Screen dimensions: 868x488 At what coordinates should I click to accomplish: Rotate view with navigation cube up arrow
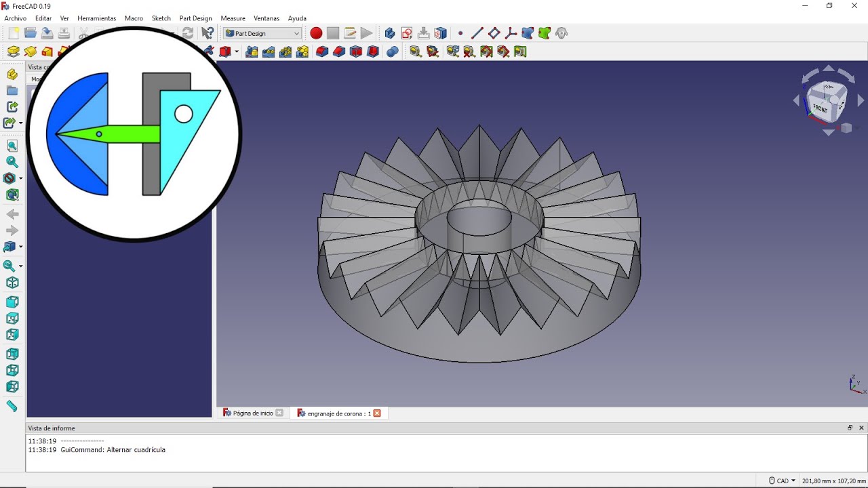(x=828, y=68)
